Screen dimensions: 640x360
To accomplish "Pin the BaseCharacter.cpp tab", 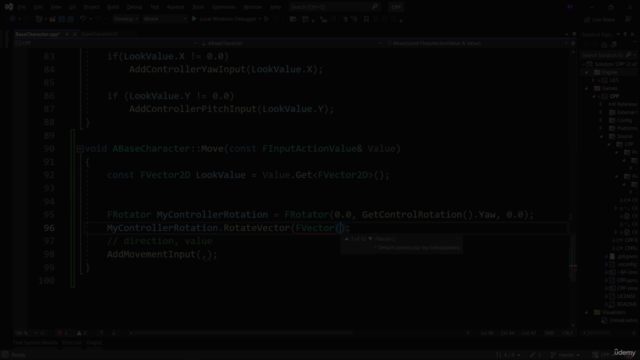I will click(67, 34).
